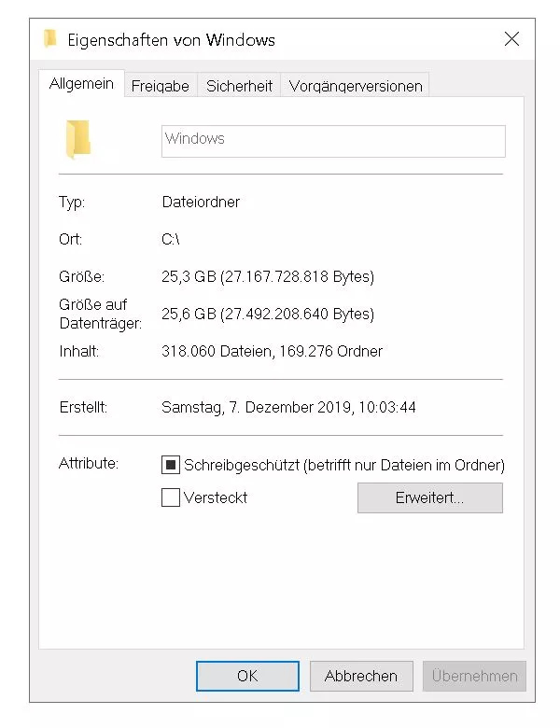The height and width of the screenshot is (728, 560).
Task: Click the size 25,3 GB (27.167.728.818 Bytes)
Action: (268, 276)
